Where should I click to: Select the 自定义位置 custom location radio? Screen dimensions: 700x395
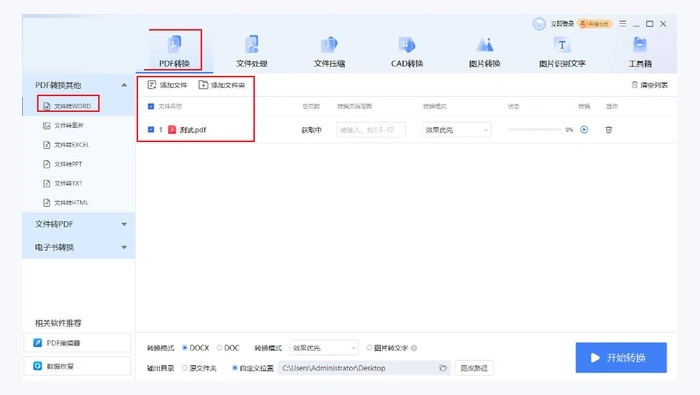pyautogui.click(x=234, y=368)
